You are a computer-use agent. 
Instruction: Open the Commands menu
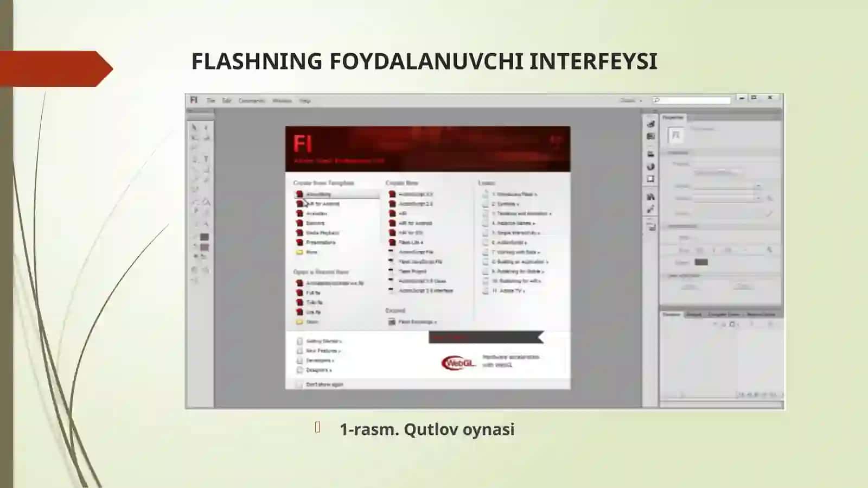tap(252, 100)
